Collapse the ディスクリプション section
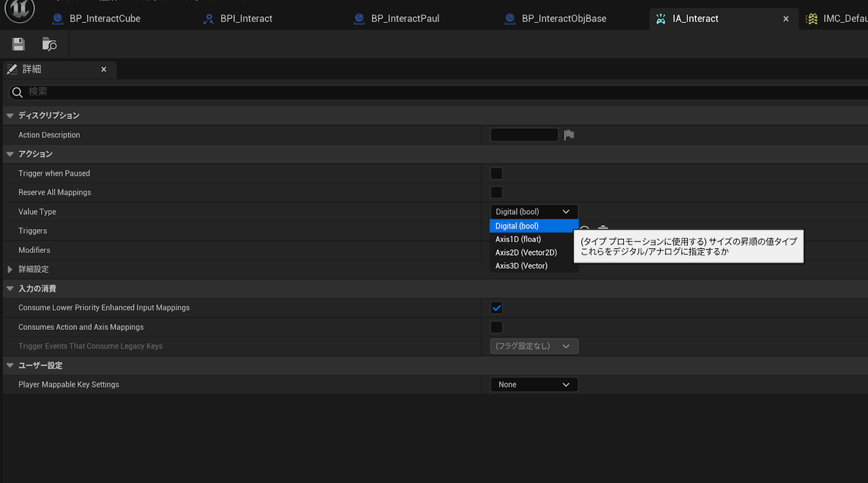This screenshot has width=868, height=483. [10, 116]
